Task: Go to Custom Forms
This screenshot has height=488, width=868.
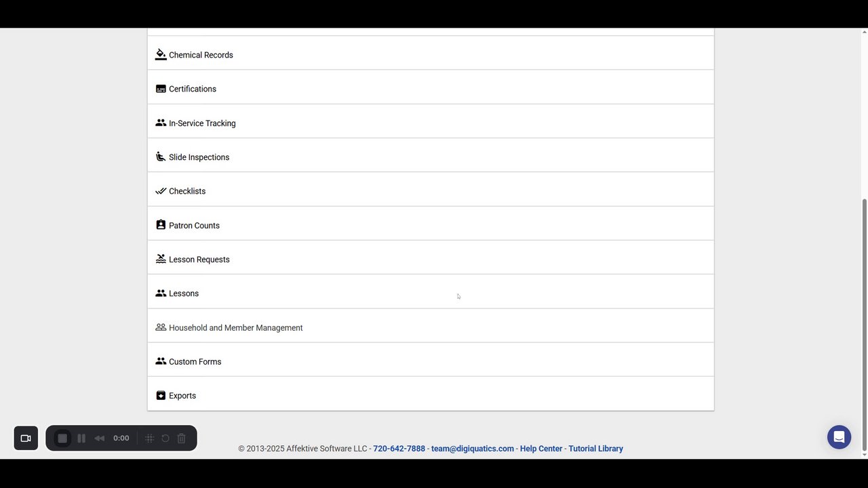Action: [x=195, y=362]
